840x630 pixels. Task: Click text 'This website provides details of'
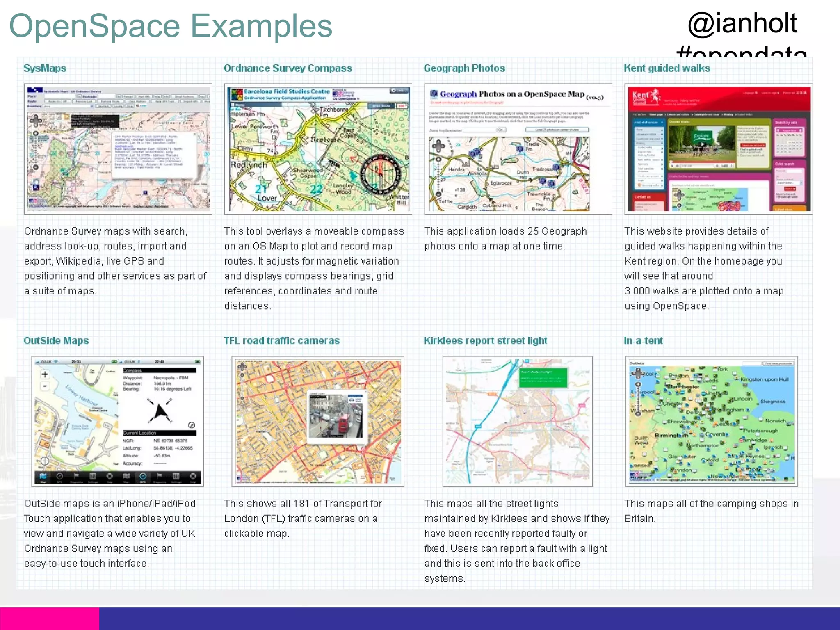tap(696, 231)
